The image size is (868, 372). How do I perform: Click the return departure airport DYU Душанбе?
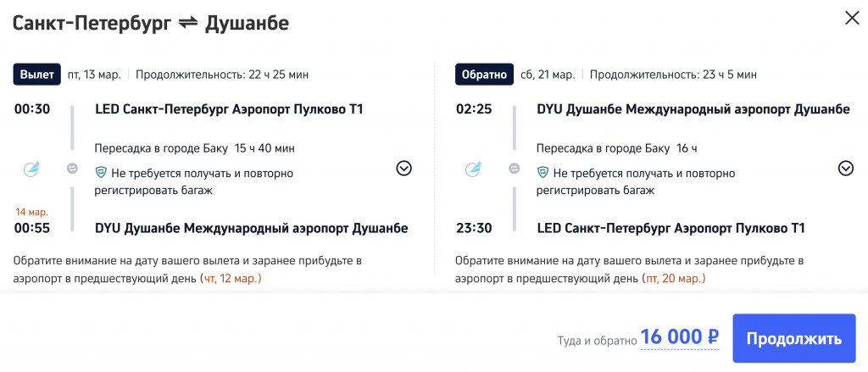(x=693, y=109)
